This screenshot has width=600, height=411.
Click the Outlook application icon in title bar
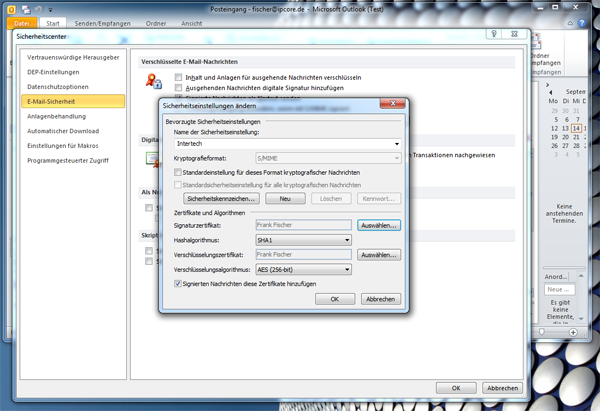pyautogui.click(x=11, y=9)
